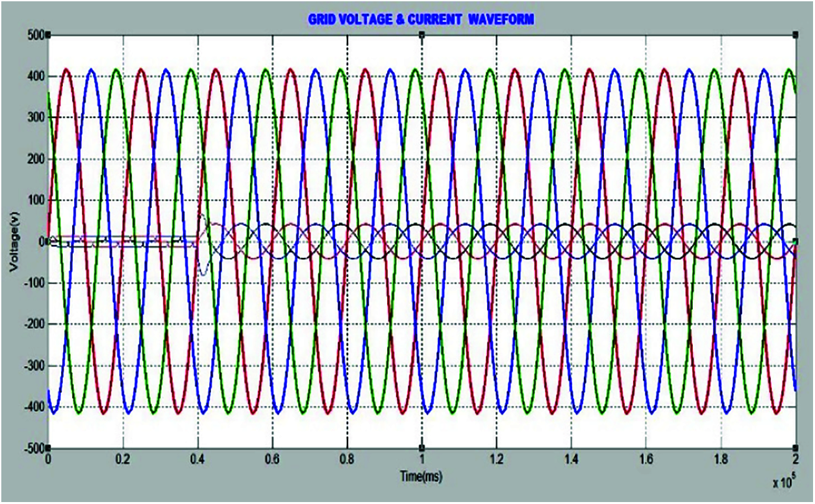Click the bottom-right axes resize handle
The width and height of the screenshot is (815, 504).
(796, 448)
